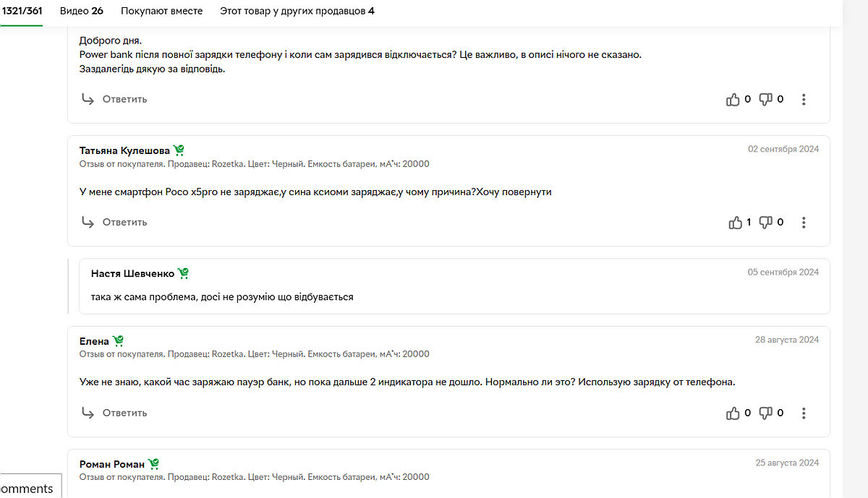Like the top Power bank question comment
Screen dimensions: 868x498
733,100
